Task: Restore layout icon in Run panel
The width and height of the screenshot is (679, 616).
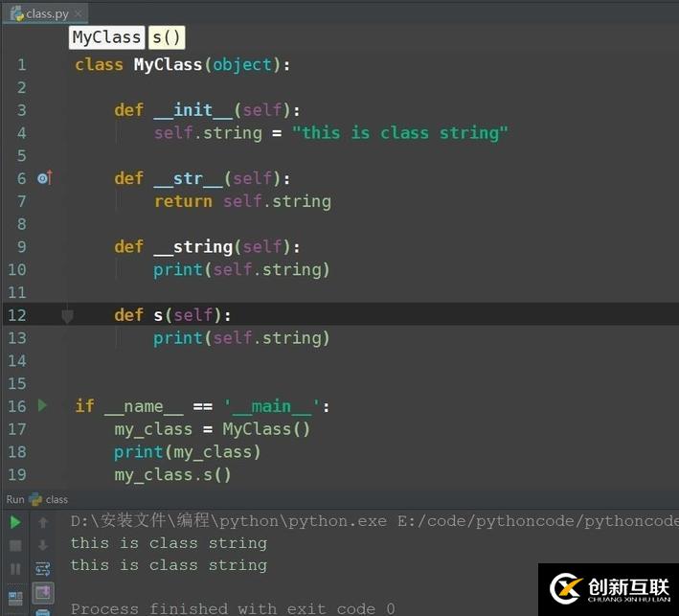Action: point(15,598)
